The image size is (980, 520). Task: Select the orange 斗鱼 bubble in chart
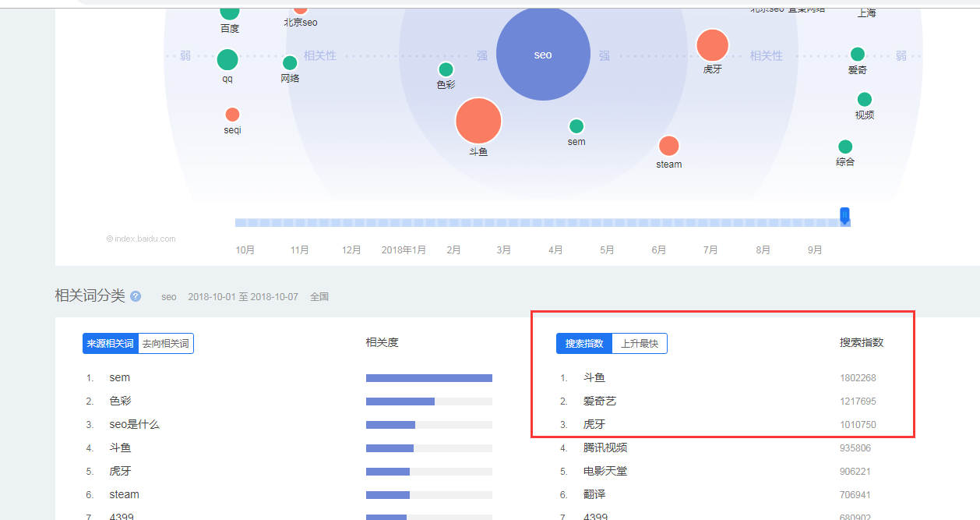(478, 121)
